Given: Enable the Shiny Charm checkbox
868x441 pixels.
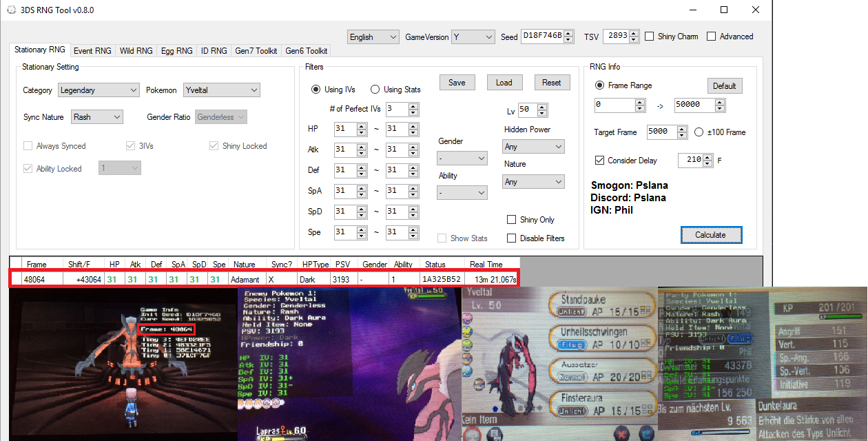Looking at the screenshot, I should coord(650,37).
